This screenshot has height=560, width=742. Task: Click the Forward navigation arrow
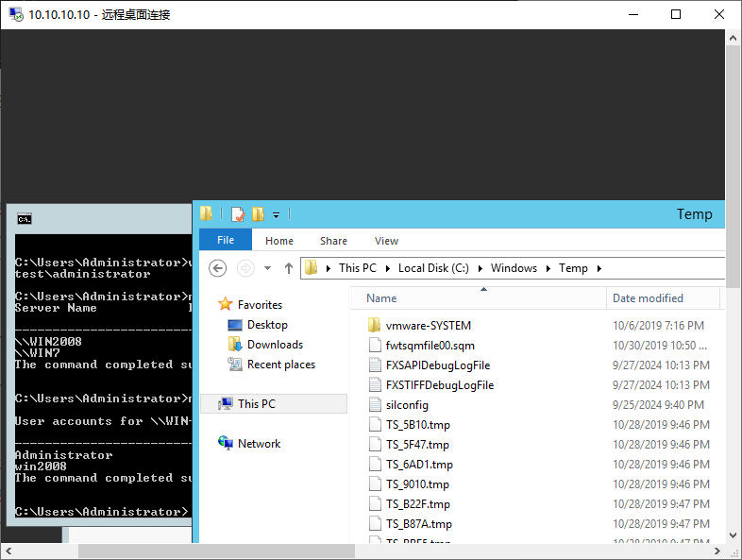click(245, 268)
